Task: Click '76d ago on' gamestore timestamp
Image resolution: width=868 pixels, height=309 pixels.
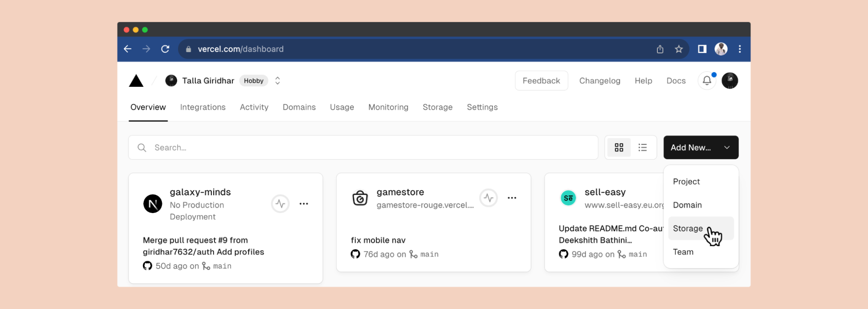Action: (385, 254)
